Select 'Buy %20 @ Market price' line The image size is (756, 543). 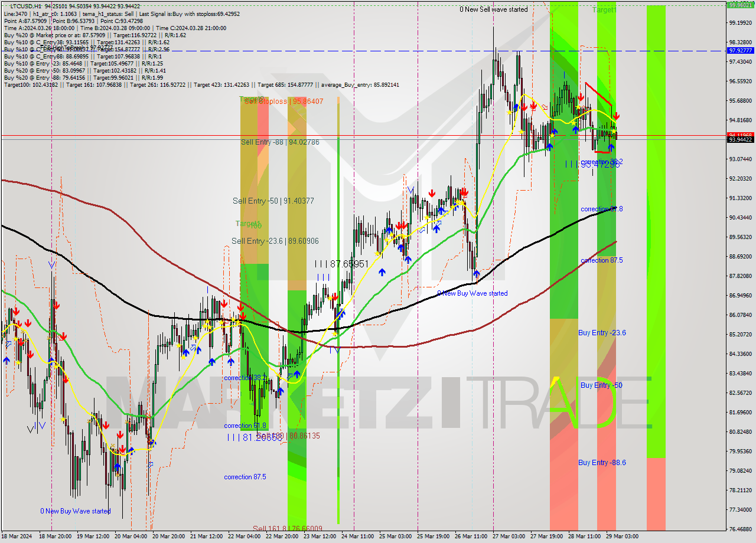(94, 35)
